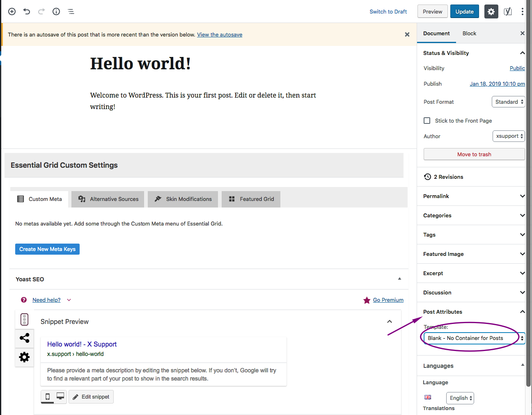532x415 pixels.
Task: Click the Hello world! post title
Action: pyautogui.click(x=140, y=64)
